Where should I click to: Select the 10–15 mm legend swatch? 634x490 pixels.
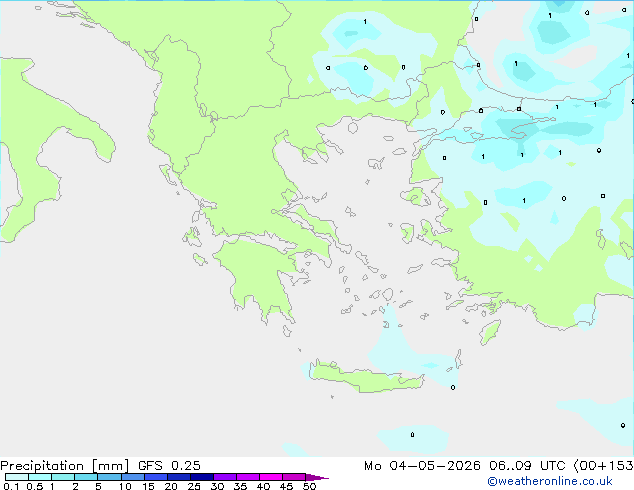133,477
